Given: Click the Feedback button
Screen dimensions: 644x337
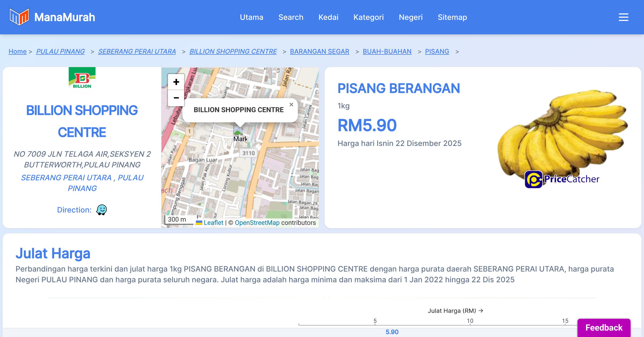Looking at the screenshot, I should click(604, 328).
